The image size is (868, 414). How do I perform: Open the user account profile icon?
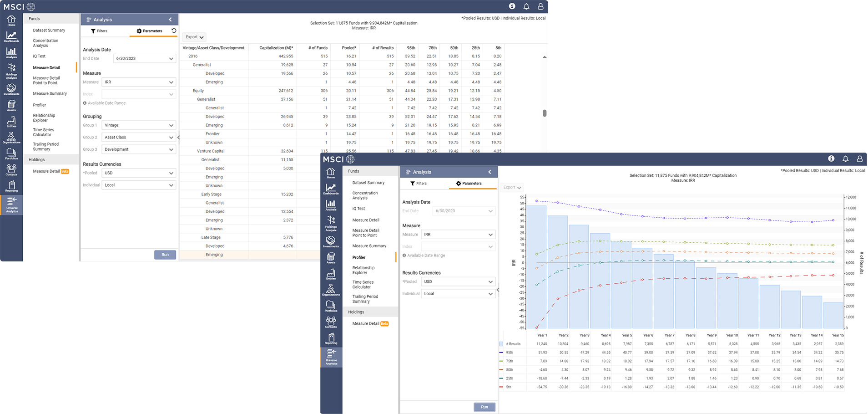pyautogui.click(x=540, y=6)
